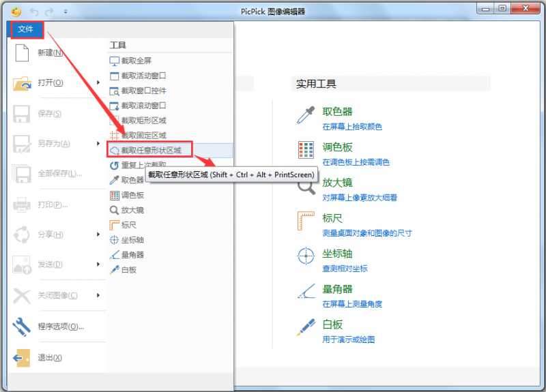Click the 标尺 ruler icon in the 实用工具 panel
The image size is (546, 392).
tap(305, 221)
